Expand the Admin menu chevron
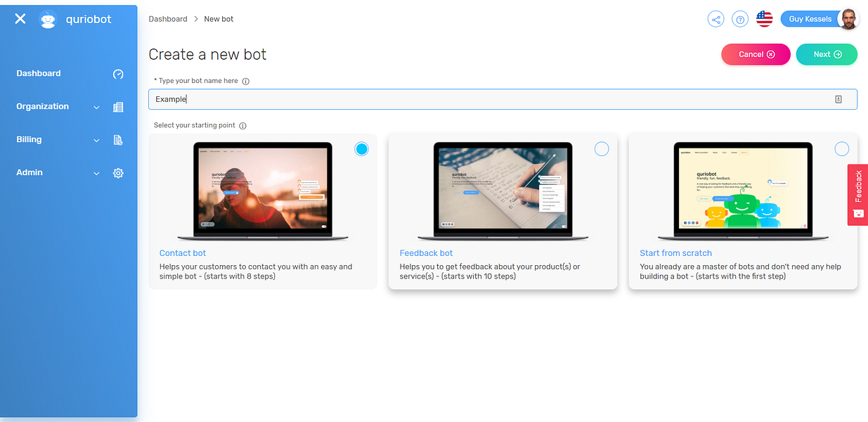The width and height of the screenshot is (868, 422). 96,173
